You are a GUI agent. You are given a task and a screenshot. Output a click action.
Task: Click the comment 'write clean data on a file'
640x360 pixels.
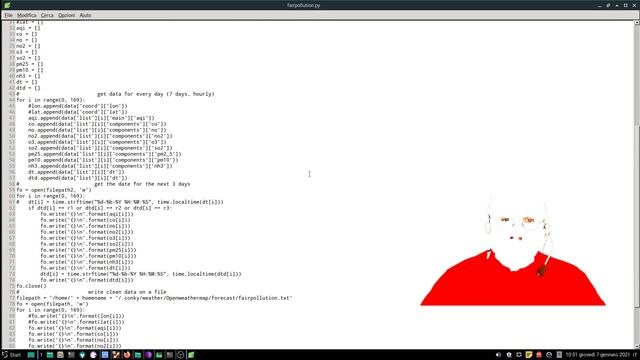point(127,292)
